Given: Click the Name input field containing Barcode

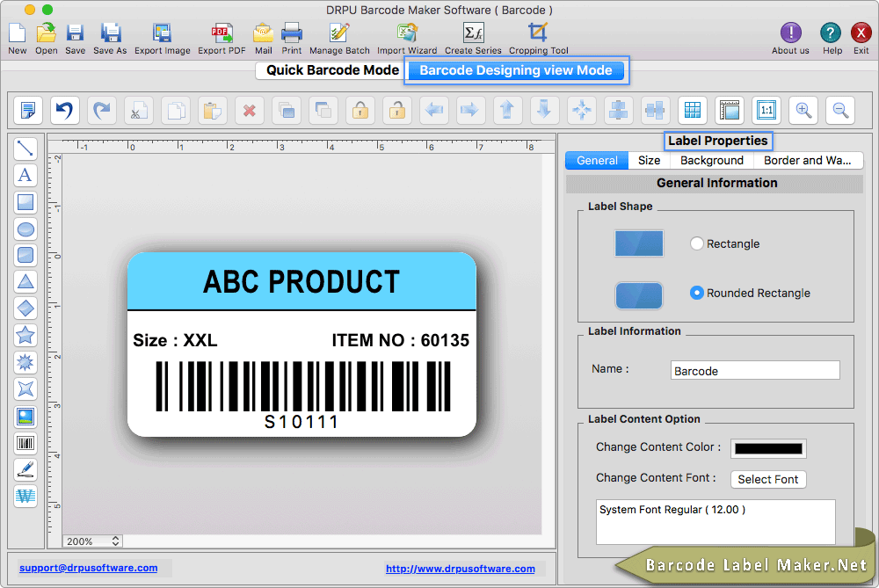Looking at the screenshot, I should pos(755,371).
